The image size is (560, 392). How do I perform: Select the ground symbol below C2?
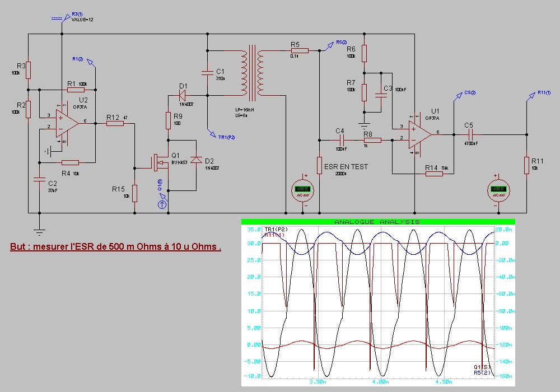pos(39,225)
